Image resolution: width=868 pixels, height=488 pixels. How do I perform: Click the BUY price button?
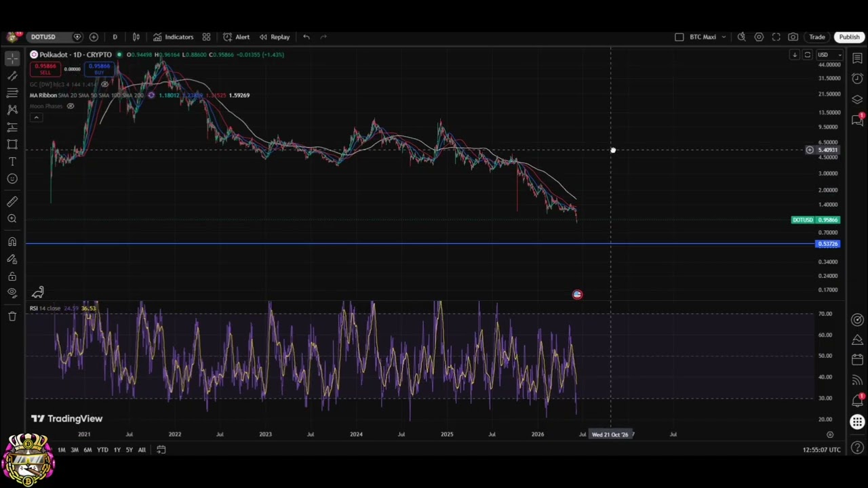click(x=99, y=68)
